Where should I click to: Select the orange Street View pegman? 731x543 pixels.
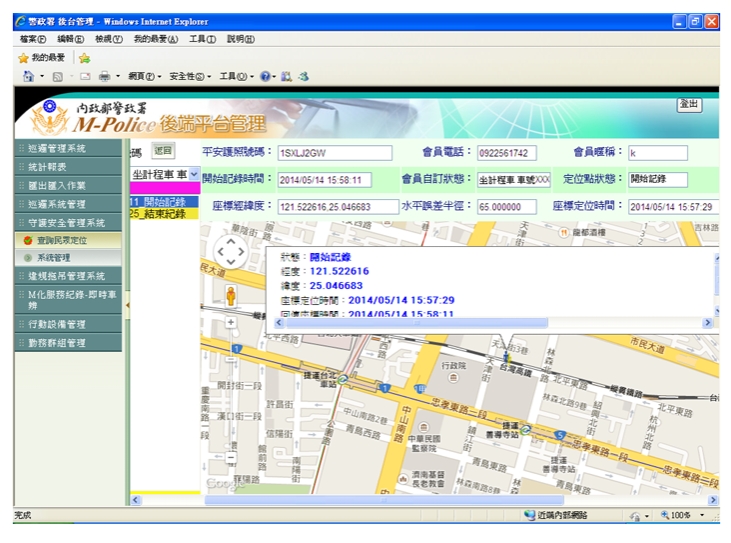(231, 296)
